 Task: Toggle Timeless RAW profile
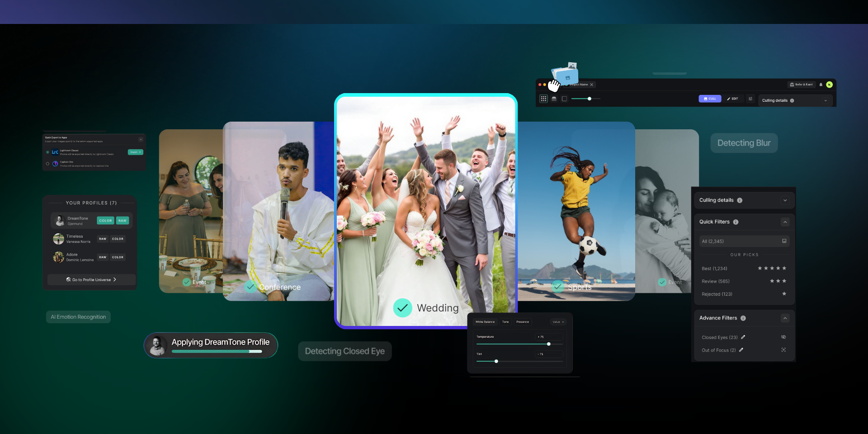click(103, 239)
